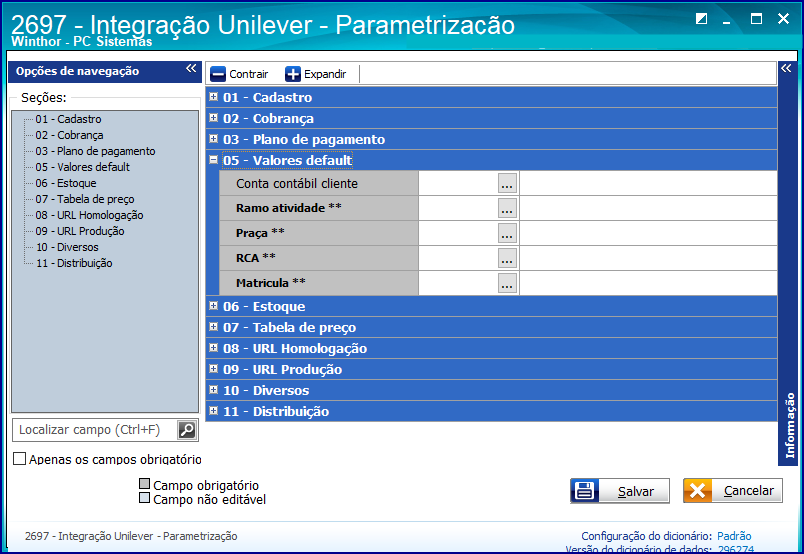Open lookup for Conta contábil cliente
The height and width of the screenshot is (554, 804).
(507, 183)
